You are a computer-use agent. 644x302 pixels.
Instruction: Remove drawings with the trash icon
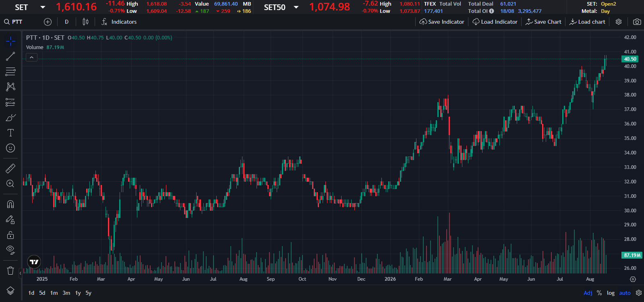tap(10, 271)
